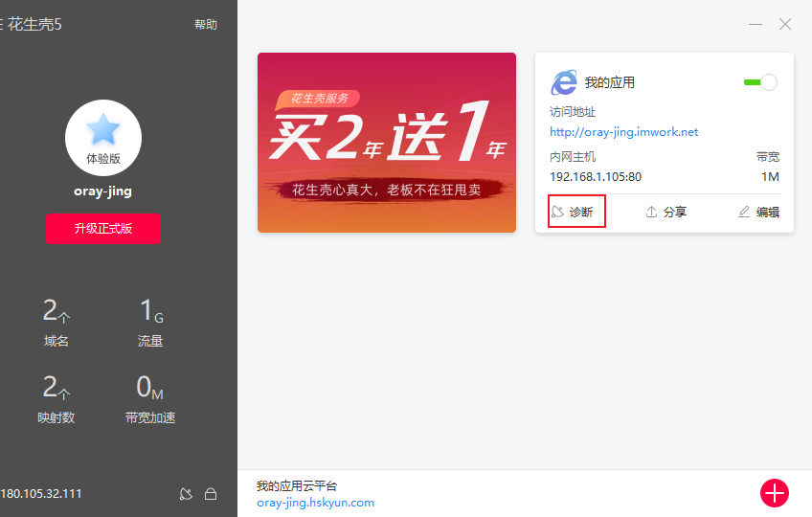Click the oray-jing account name
The height and width of the screenshot is (517, 812).
[x=102, y=191]
